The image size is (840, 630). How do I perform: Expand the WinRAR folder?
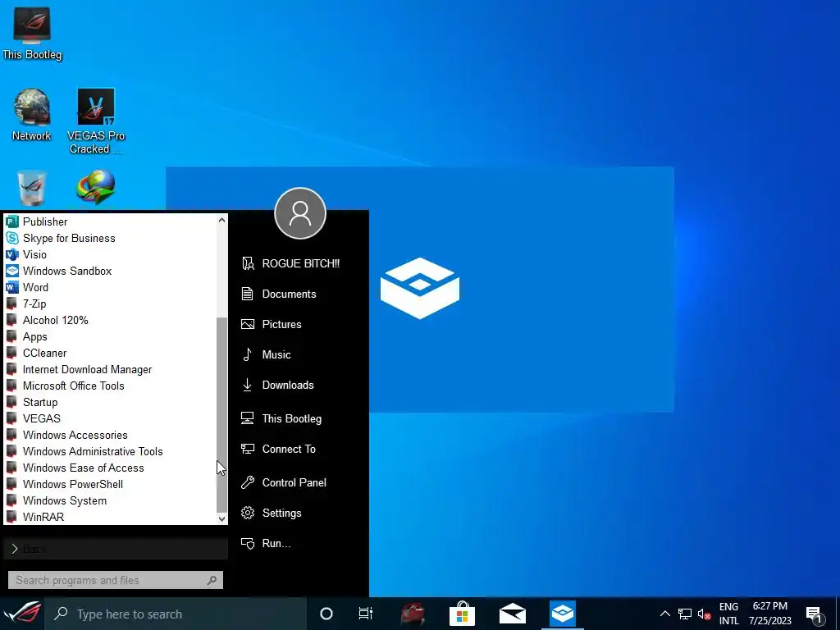(110, 517)
